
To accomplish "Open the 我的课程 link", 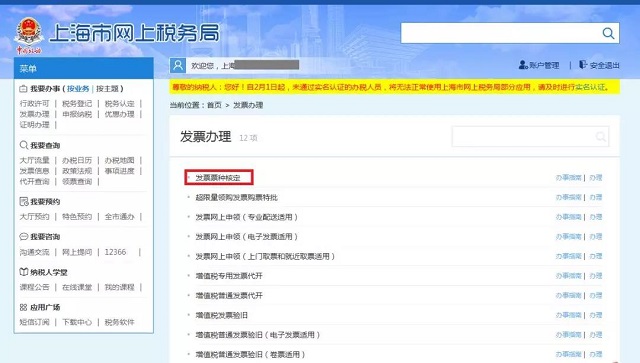I will 119,287.
